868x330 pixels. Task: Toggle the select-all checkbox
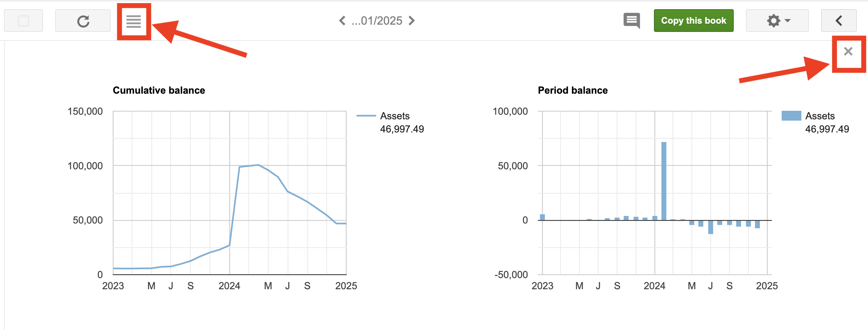point(24,21)
